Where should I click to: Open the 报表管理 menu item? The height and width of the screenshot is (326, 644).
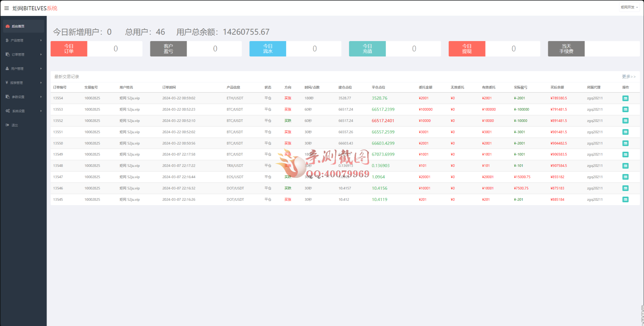click(23, 83)
